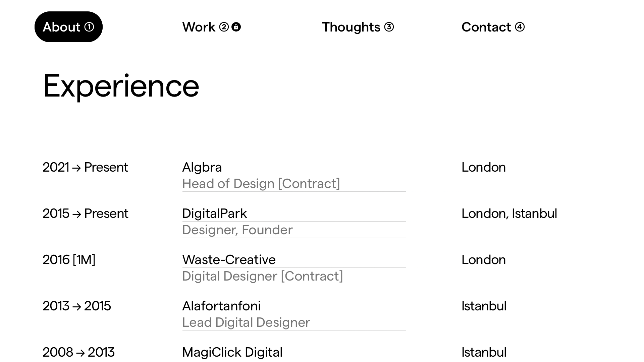This screenshot has width=644, height=362.
Task: Click the Digital Designer [Contract] role
Action: (263, 276)
